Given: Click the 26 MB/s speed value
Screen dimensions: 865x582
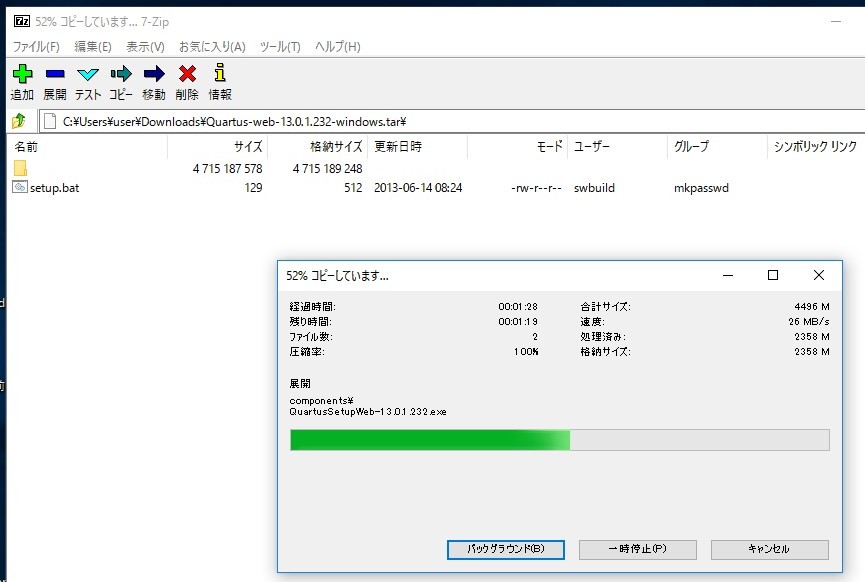Looking at the screenshot, I should [x=809, y=322].
